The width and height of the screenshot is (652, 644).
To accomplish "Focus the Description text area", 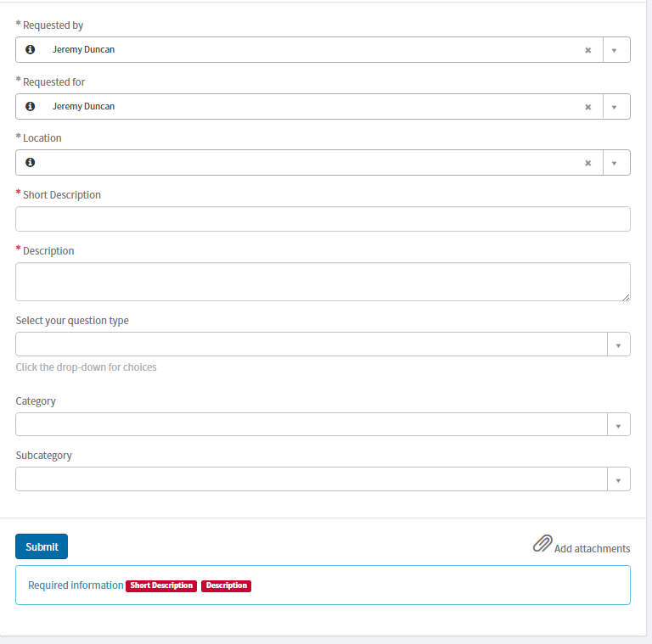I will coord(323,282).
